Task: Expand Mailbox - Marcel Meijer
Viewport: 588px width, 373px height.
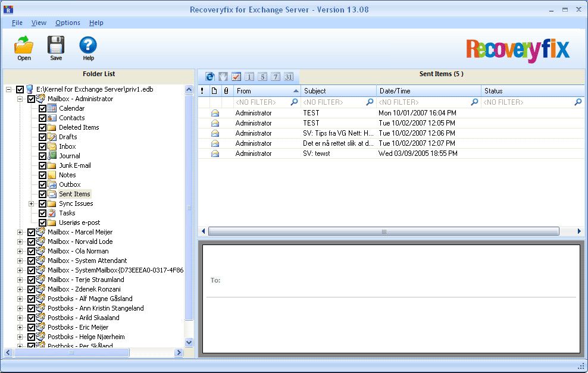Action: coord(20,232)
